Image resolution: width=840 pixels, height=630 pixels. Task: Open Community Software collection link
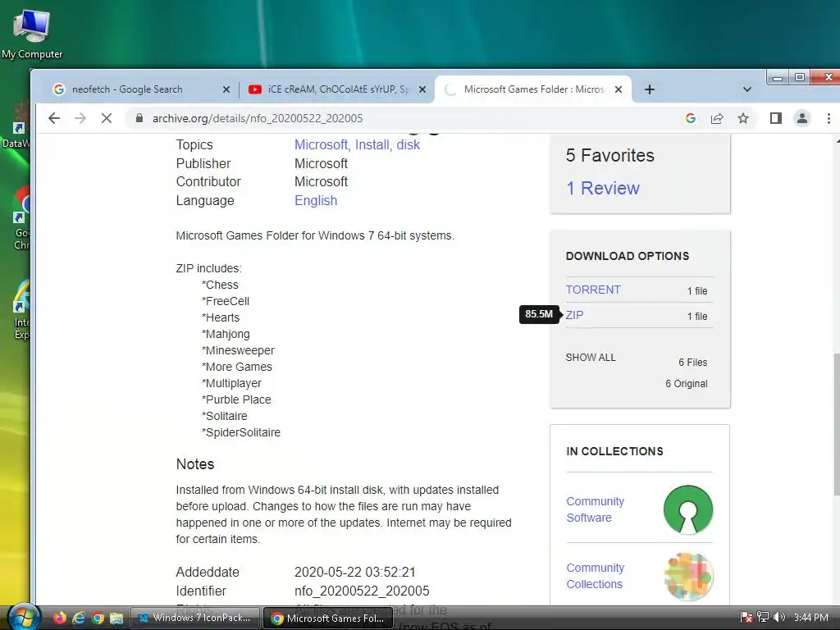(x=596, y=509)
